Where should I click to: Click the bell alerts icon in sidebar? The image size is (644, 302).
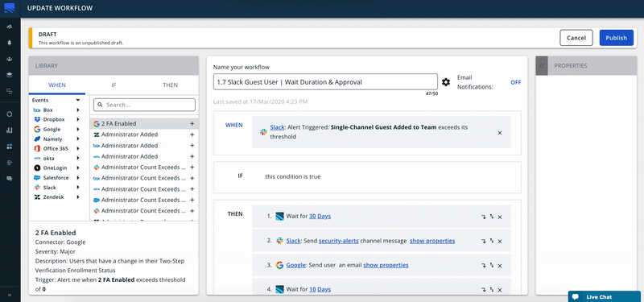click(x=10, y=43)
